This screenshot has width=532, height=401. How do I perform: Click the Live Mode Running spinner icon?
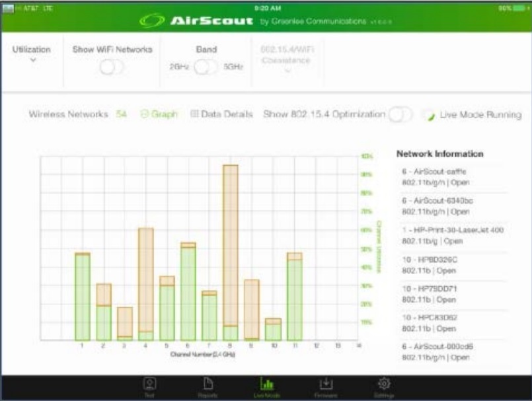pos(430,115)
